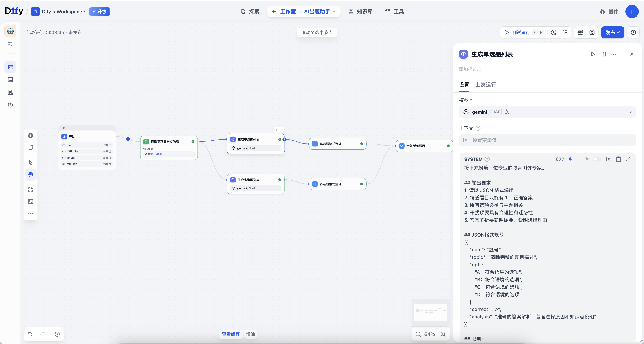
Task: Copy SYSTEM prompt with clipboard icon
Action: (x=618, y=159)
